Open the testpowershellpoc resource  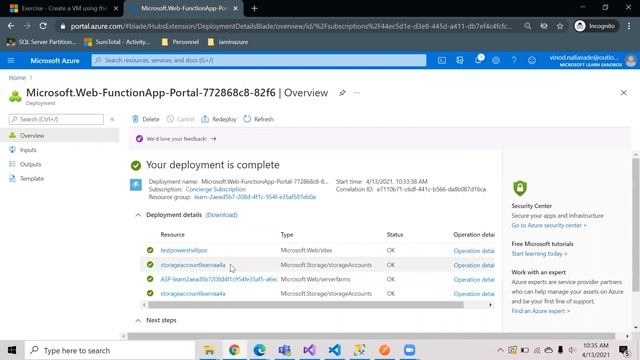point(184,250)
